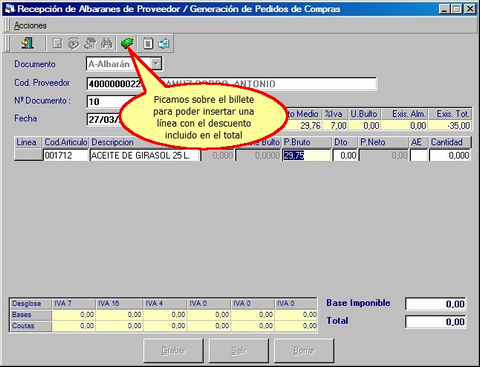Click the Salir button

(239, 350)
